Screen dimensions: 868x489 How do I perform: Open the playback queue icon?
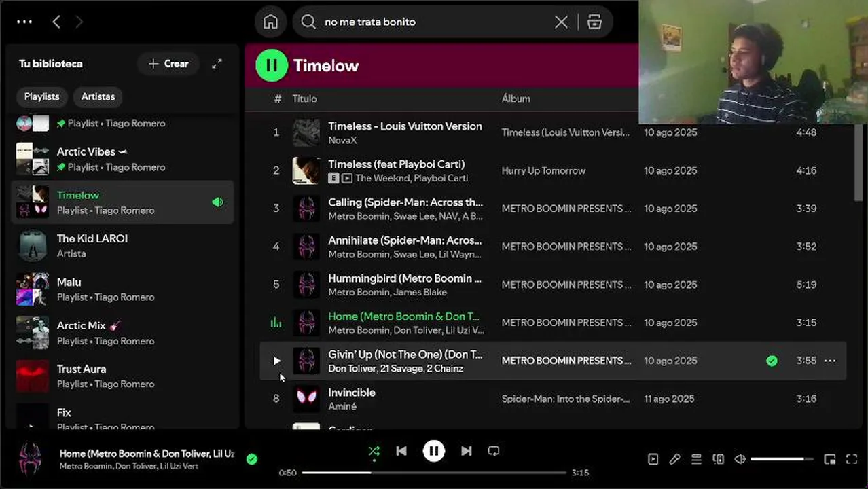click(x=696, y=459)
